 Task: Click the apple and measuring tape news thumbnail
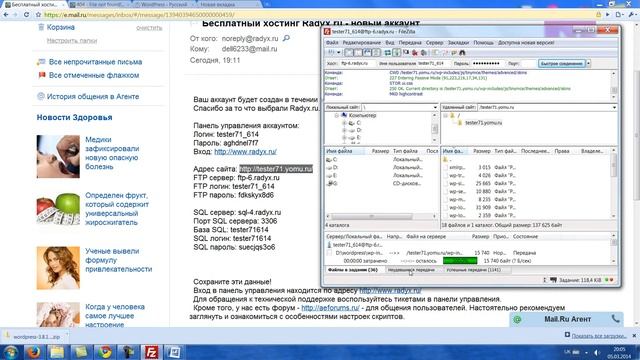pos(58,209)
